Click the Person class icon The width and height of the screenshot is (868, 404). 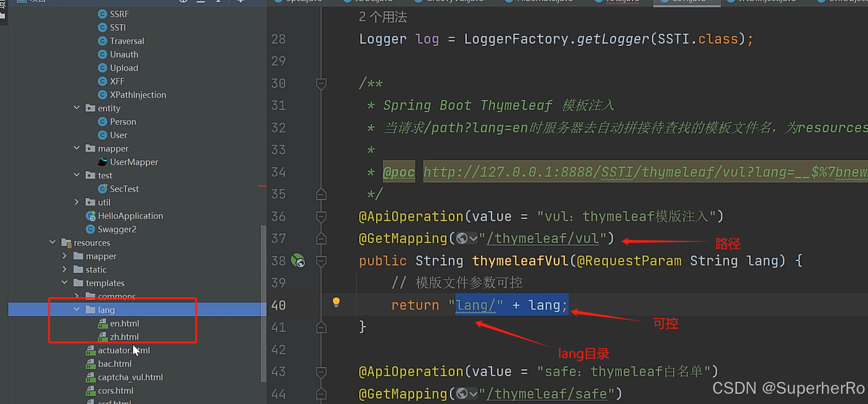103,121
